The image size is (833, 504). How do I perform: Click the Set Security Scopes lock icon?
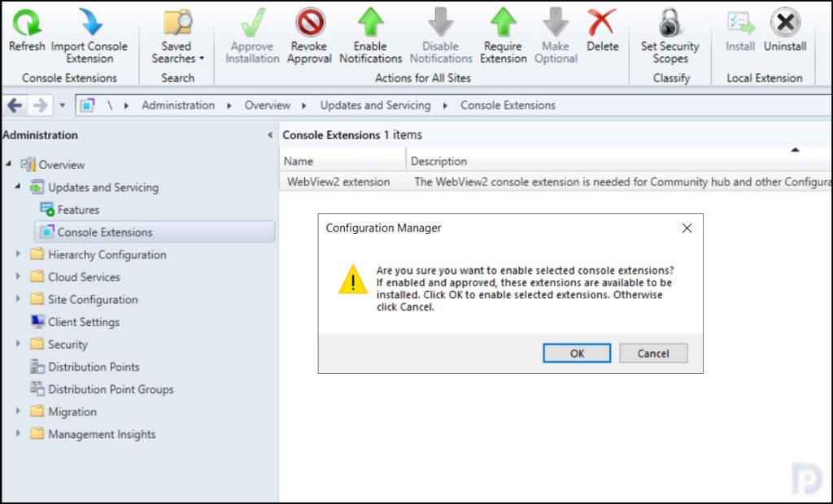point(670,23)
